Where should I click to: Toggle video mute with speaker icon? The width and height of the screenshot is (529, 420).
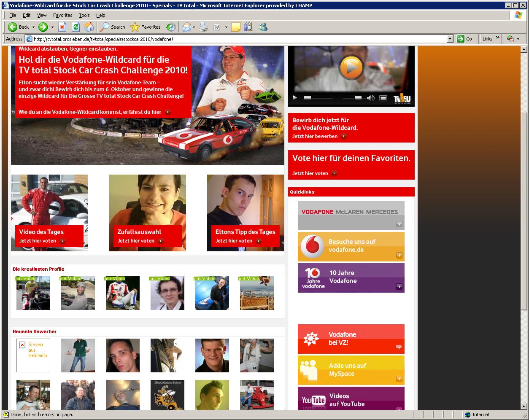click(x=370, y=98)
